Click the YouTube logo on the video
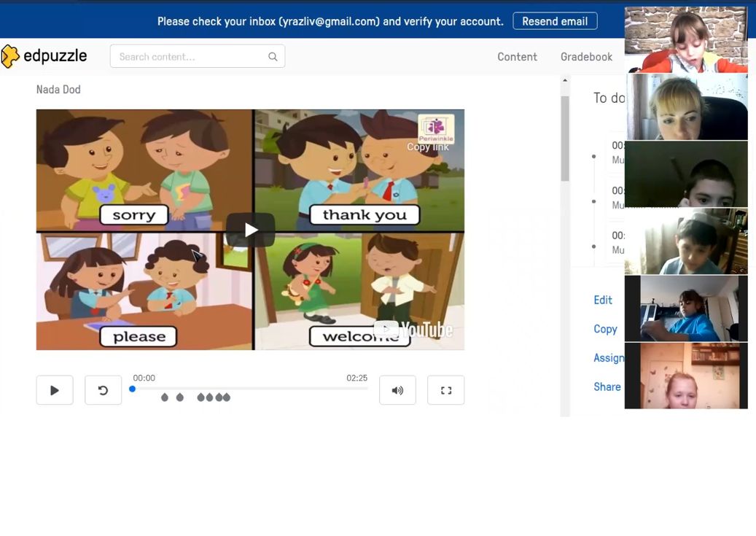The image size is (756, 536). point(413,330)
